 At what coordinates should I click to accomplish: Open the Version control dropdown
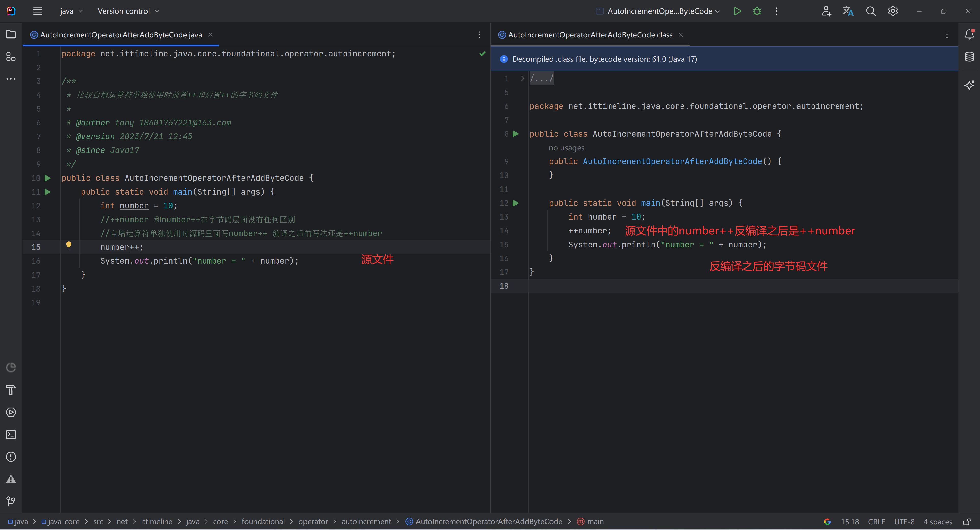(128, 11)
